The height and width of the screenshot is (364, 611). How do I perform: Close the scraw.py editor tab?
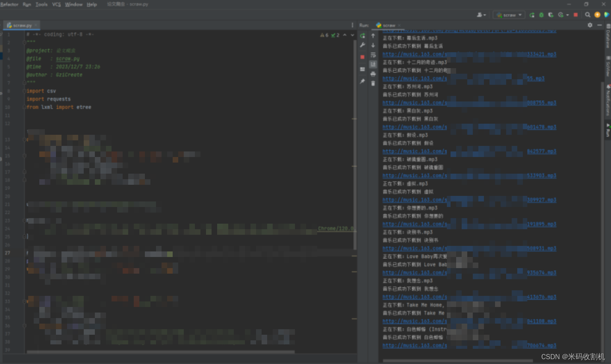pyautogui.click(x=36, y=26)
